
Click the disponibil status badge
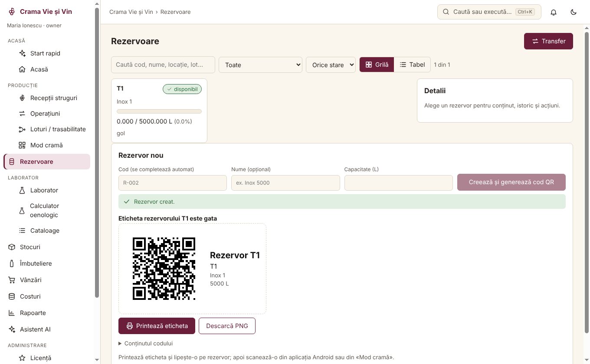click(x=182, y=89)
